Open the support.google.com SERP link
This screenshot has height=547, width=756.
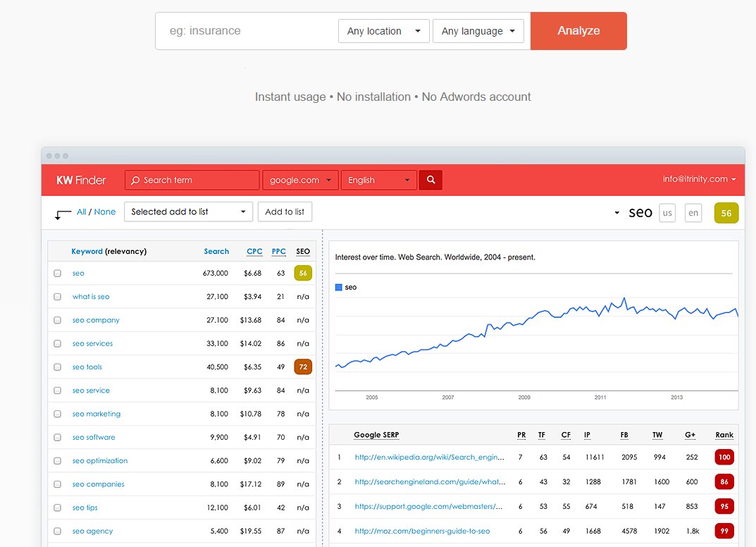click(428, 507)
